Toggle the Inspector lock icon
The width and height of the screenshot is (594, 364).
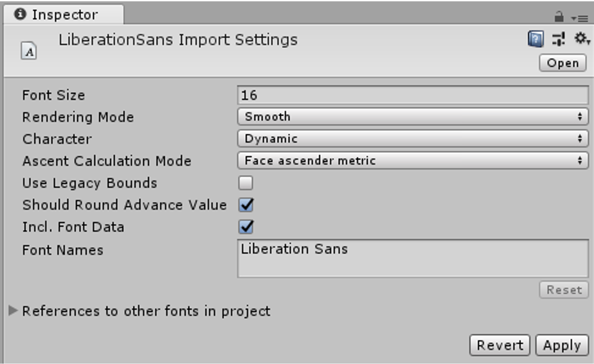pyautogui.click(x=559, y=17)
